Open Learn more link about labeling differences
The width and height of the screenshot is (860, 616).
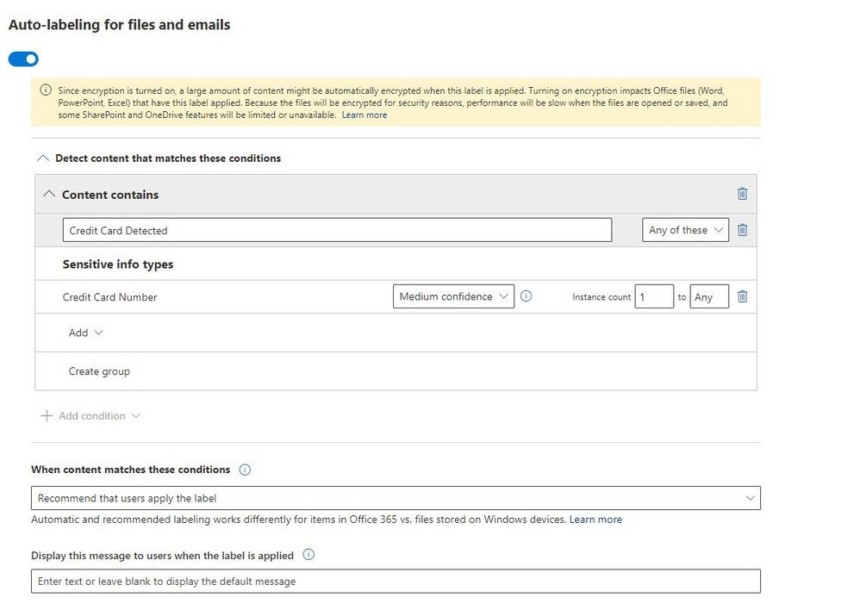click(x=595, y=520)
